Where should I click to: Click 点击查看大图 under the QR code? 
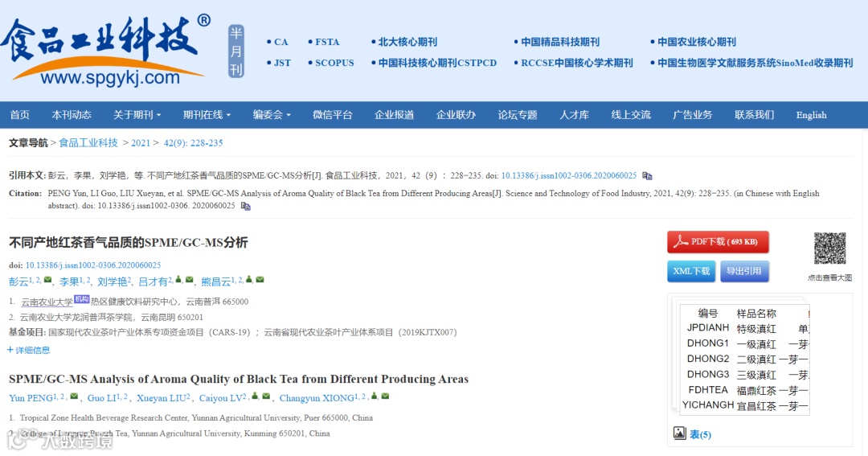829,277
